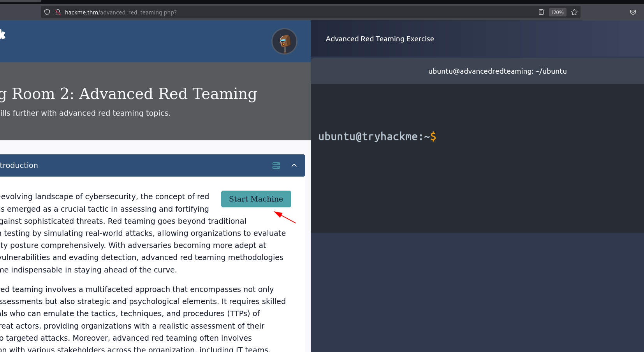644x352 pixels.
Task: Click the hackme.thm address bar URL
Action: (x=121, y=12)
